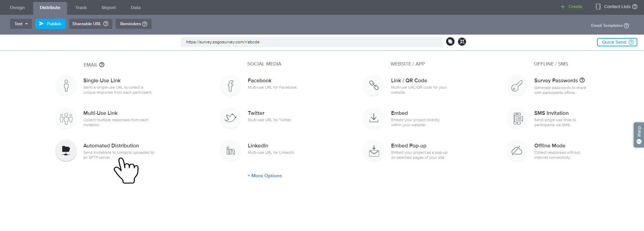644x231 pixels.
Task: Open the SMS Invitation phone icon
Action: click(517, 118)
